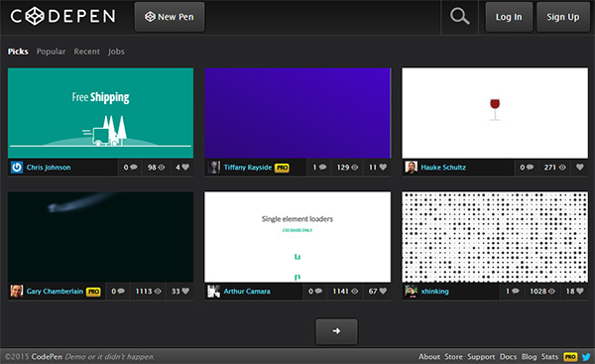Click Chris Johnson pen's comment icon
595x364 pixels.
coord(134,167)
